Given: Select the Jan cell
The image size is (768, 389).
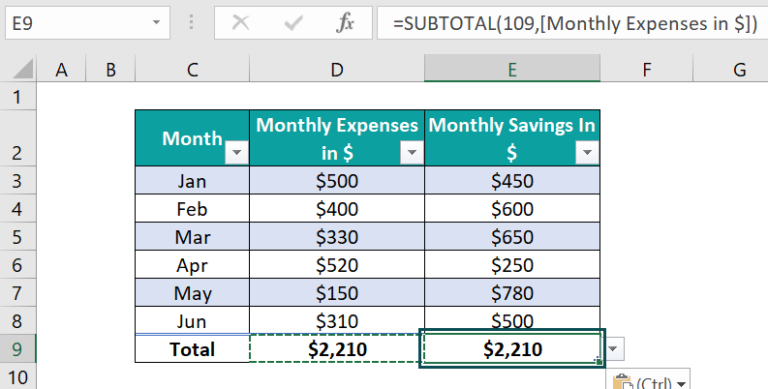Looking at the screenshot, I should coord(192,181).
